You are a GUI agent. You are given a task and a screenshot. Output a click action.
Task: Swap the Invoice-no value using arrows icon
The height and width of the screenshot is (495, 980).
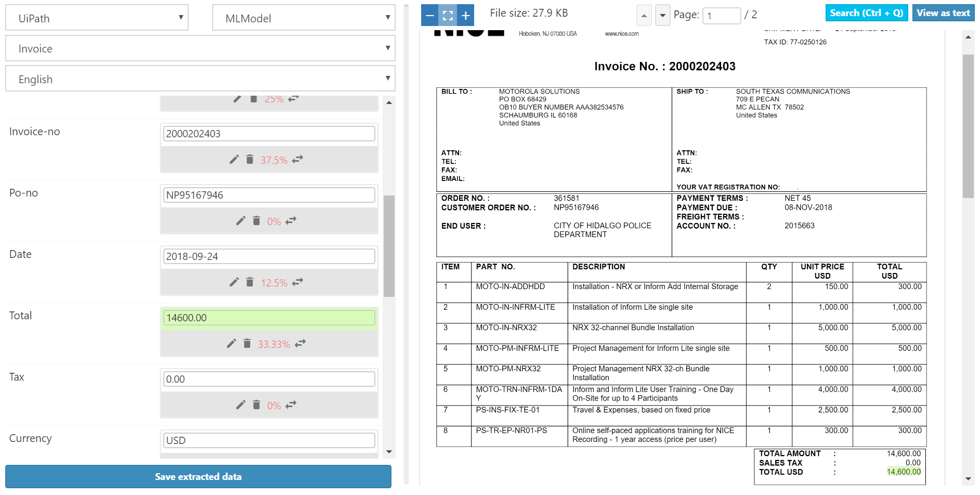[x=297, y=159]
